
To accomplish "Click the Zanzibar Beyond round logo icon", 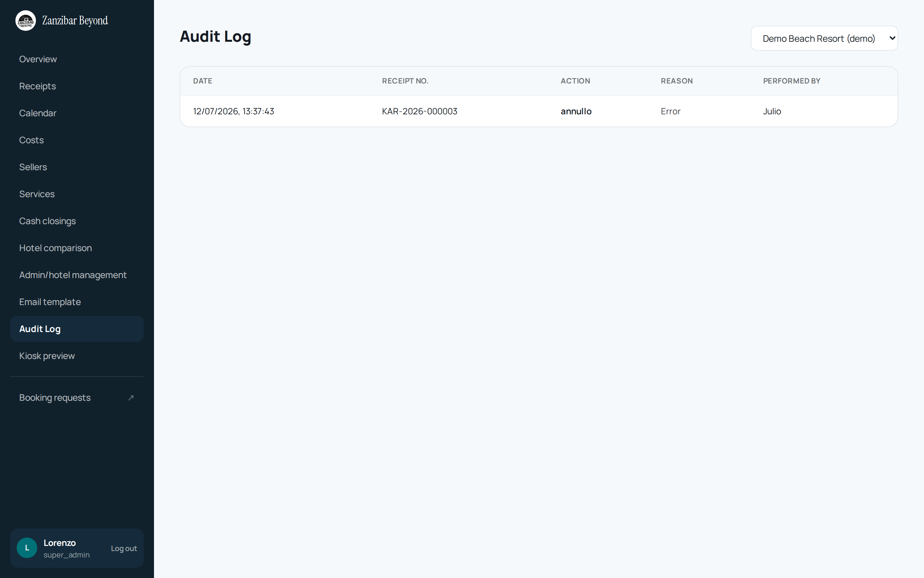I will tap(26, 21).
